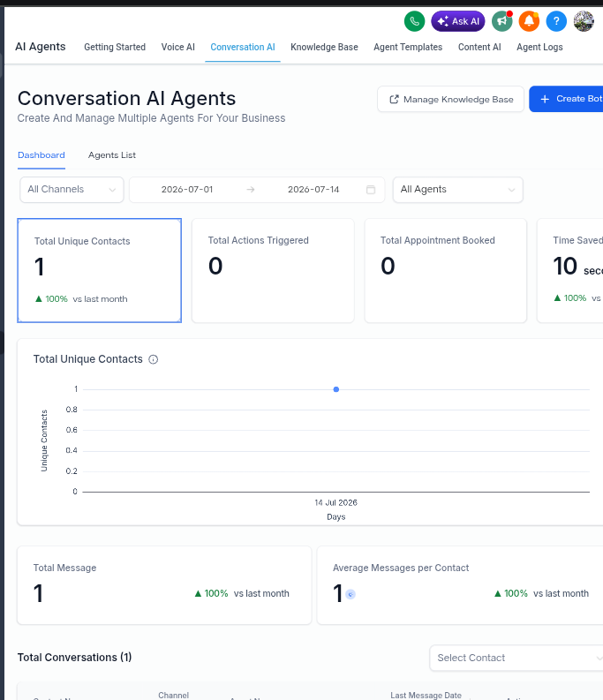The image size is (603, 700).
Task: Expand the All Channels dropdown
Action: pos(72,190)
